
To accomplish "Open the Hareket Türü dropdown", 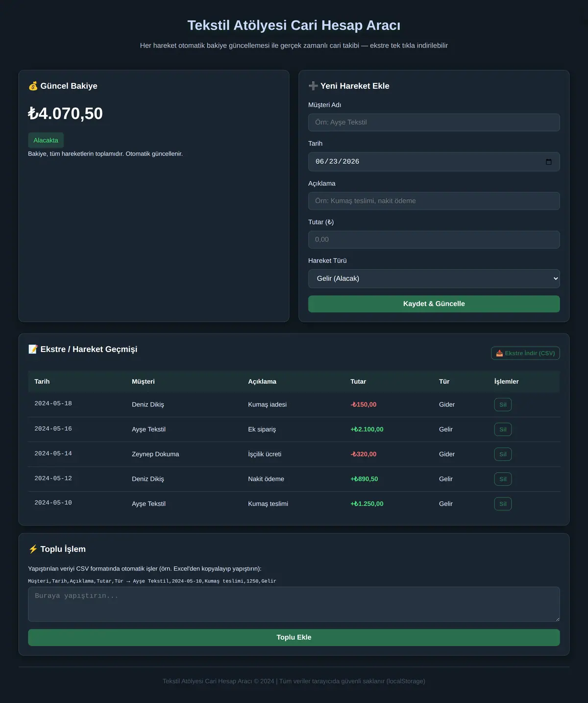I will [434, 278].
